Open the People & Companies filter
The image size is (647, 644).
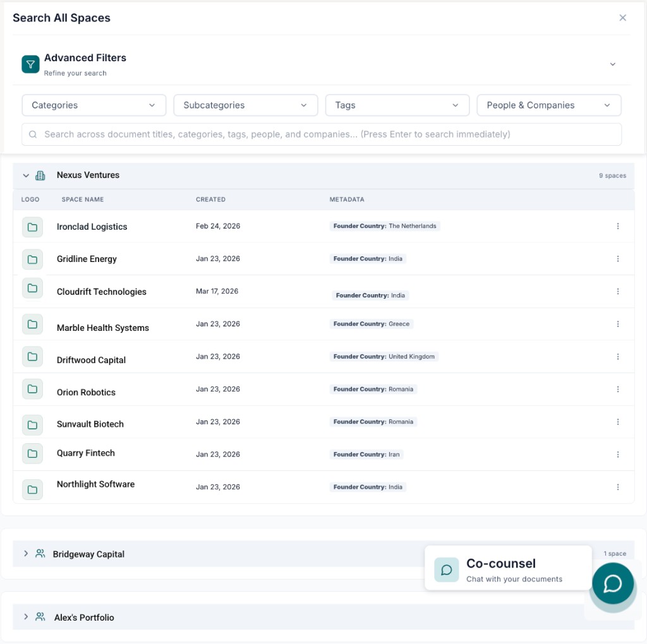tap(548, 105)
